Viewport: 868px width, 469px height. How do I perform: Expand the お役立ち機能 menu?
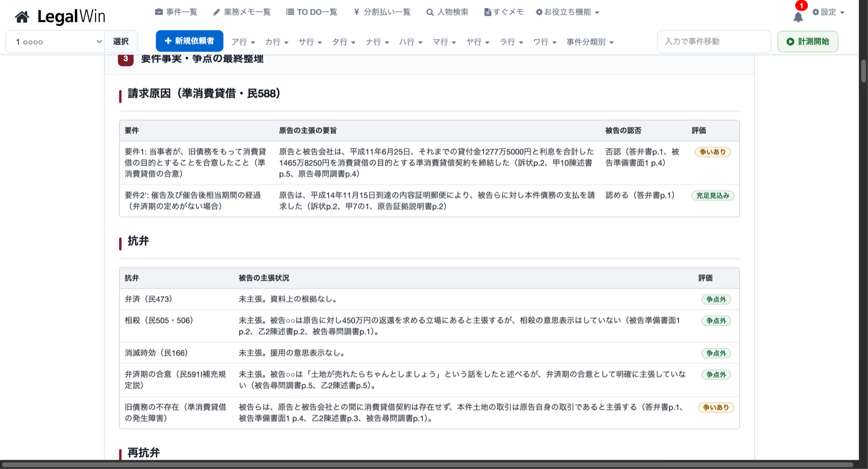pos(567,12)
